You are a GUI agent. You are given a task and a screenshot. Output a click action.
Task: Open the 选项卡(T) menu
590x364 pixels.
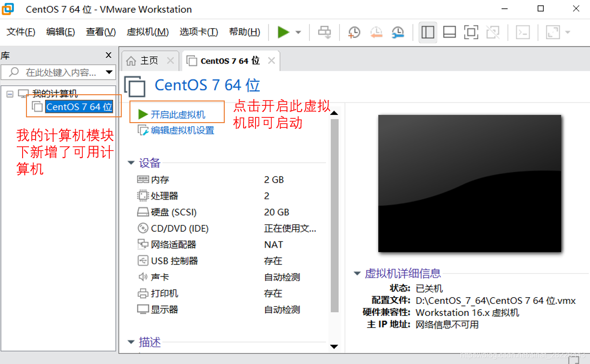click(199, 32)
